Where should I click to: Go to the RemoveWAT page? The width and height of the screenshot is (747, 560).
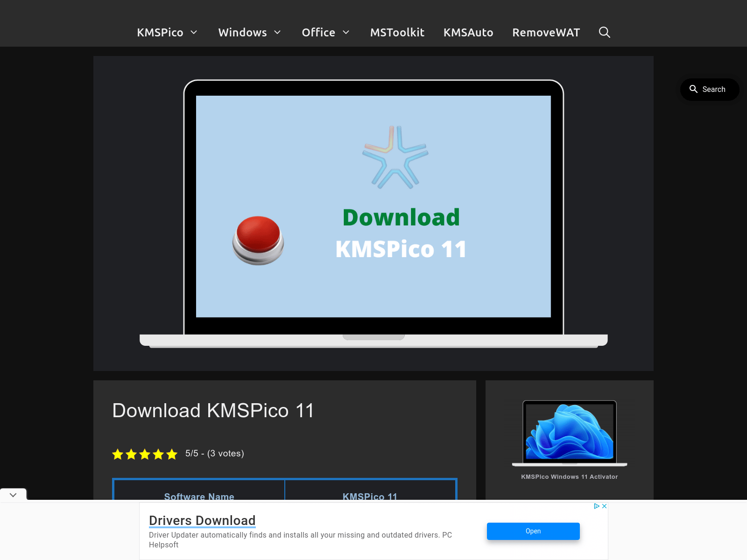coord(546,32)
